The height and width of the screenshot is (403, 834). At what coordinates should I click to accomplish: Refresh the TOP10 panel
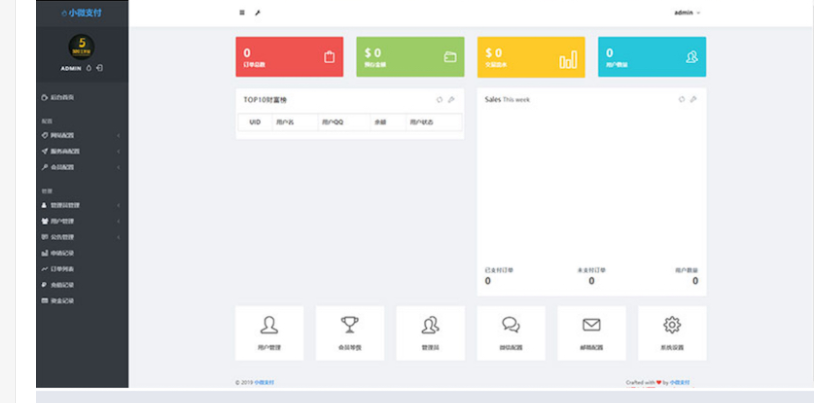[440, 100]
